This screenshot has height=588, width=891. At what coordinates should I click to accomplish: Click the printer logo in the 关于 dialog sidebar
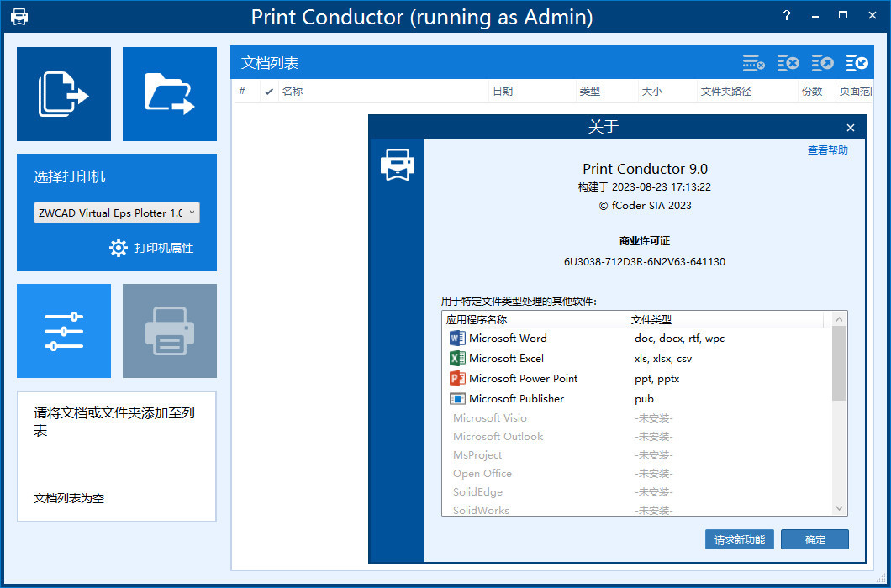coord(398,165)
